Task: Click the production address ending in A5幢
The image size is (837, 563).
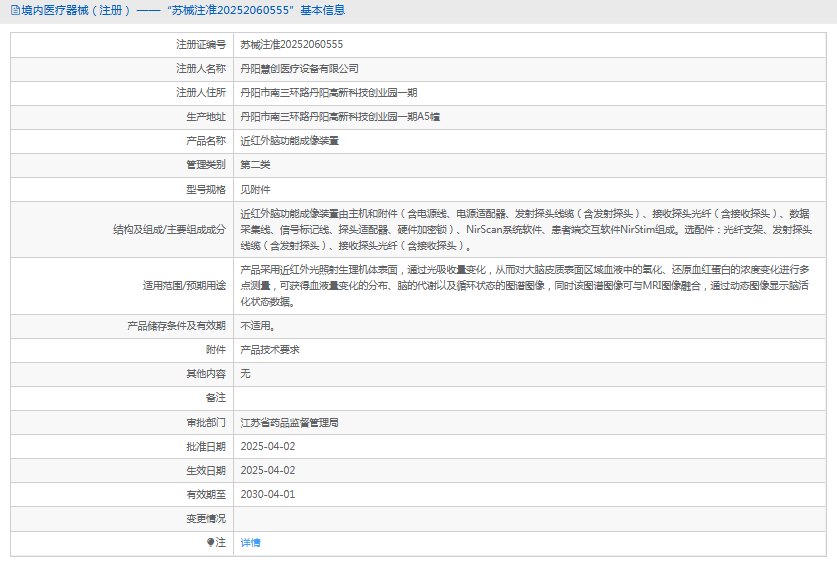Action: tap(339, 116)
